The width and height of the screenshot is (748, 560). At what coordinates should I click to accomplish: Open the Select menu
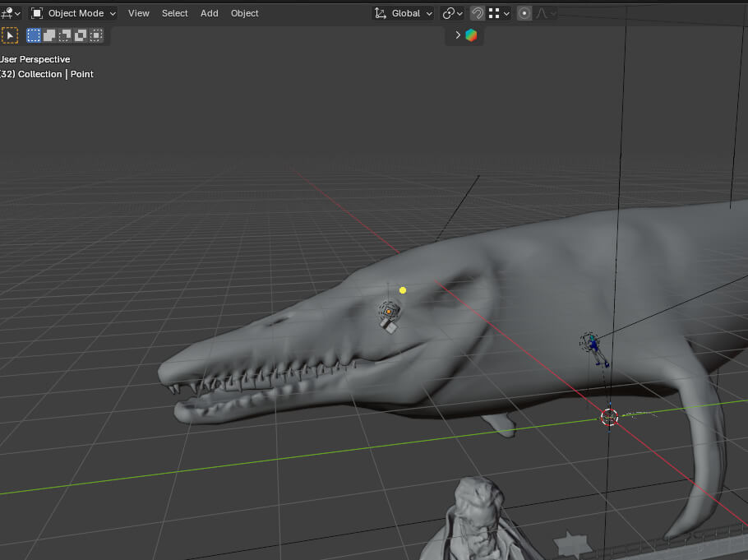point(174,13)
